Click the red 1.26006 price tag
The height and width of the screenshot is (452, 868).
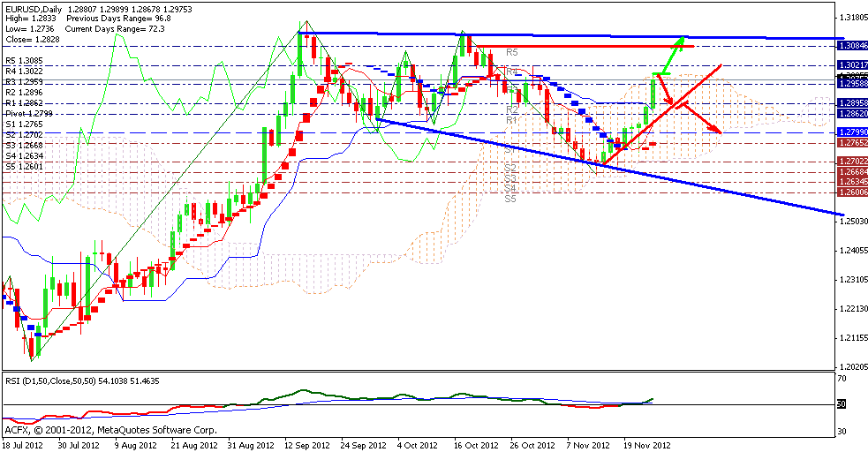[x=851, y=192]
